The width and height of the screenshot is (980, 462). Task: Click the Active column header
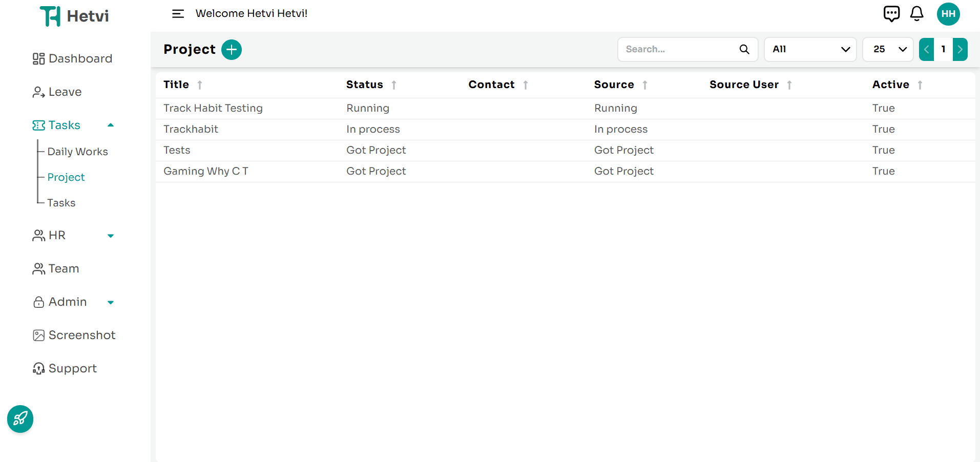[x=891, y=85]
